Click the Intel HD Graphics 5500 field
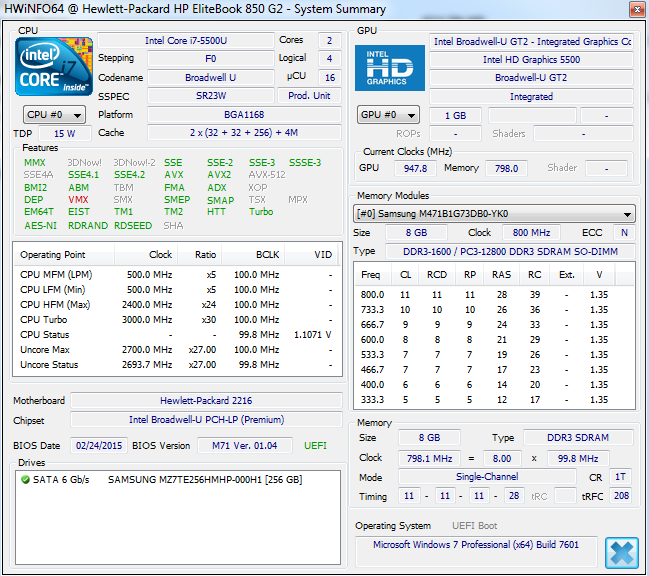The height and width of the screenshot is (576, 649). point(531,60)
